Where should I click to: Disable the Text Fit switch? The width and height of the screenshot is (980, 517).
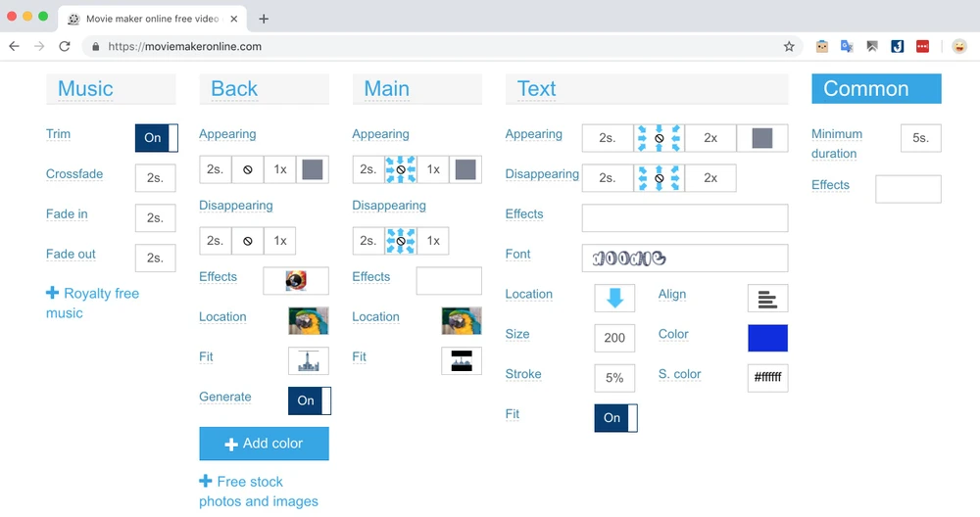[x=615, y=418]
